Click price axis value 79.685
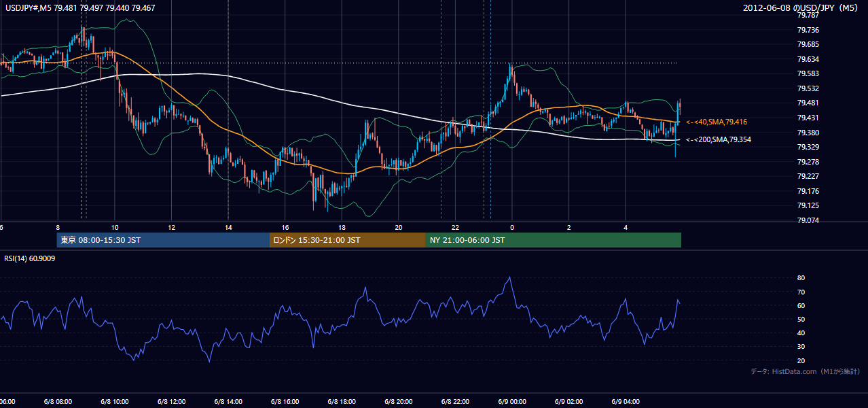The image size is (868, 408). [808, 44]
